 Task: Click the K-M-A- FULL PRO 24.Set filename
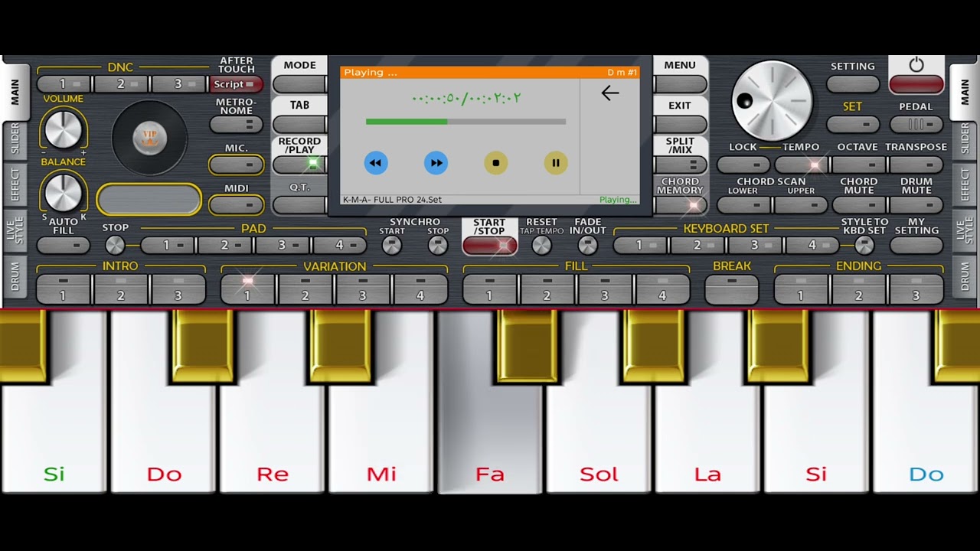point(392,200)
